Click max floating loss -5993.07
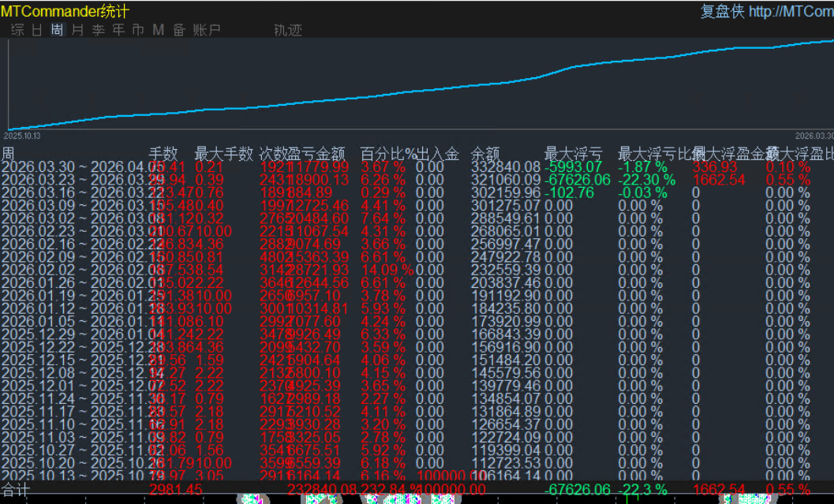The width and height of the screenshot is (834, 504). point(574,167)
